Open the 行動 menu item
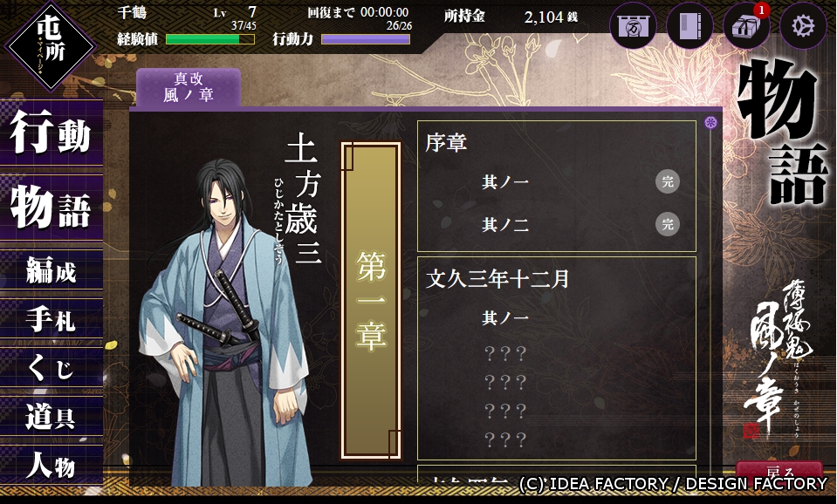The image size is (837, 504). (x=51, y=132)
